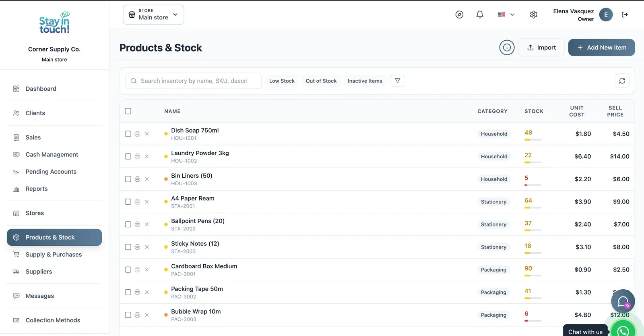Print label for Dish Soap 750ml
The image size is (644, 336).
point(137,134)
